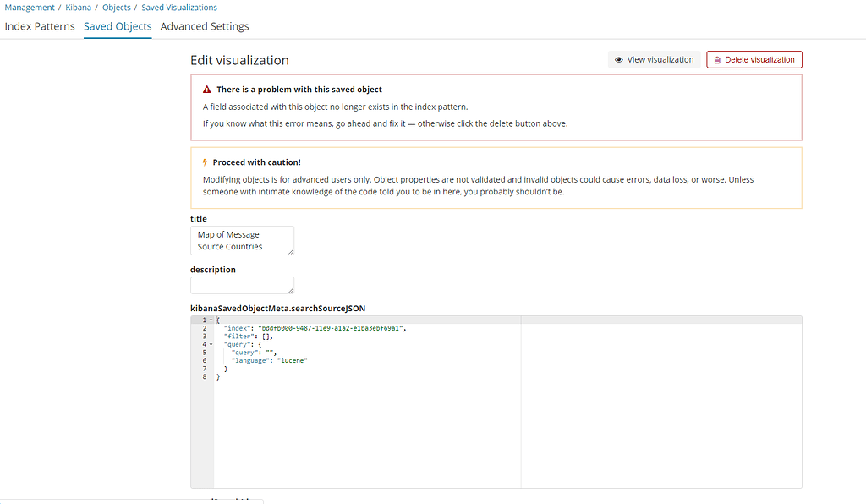Click the "index" line in the JSON editor
The height and width of the screenshot is (504, 866).
tap(315, 328)
